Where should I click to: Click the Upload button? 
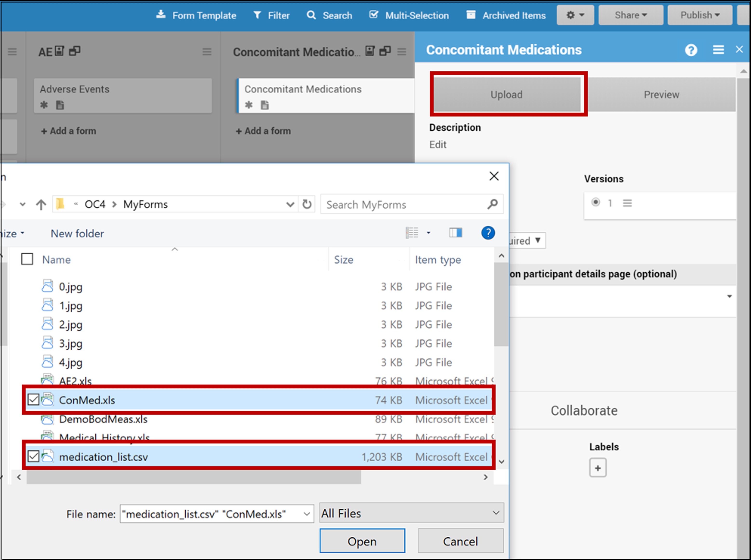tap(506, 94)
